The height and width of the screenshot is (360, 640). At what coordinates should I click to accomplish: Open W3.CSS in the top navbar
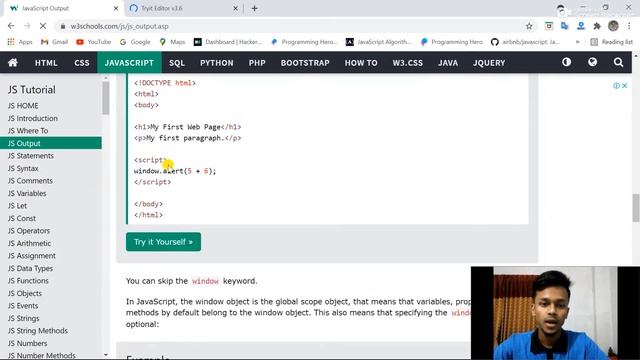click(408, 63)
